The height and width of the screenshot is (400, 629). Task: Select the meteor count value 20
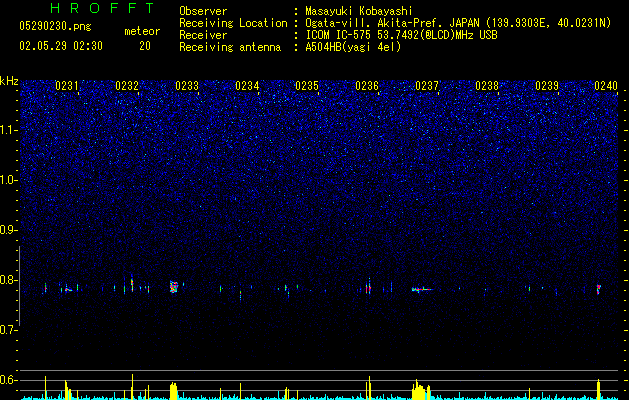click(x=145, y=46)
